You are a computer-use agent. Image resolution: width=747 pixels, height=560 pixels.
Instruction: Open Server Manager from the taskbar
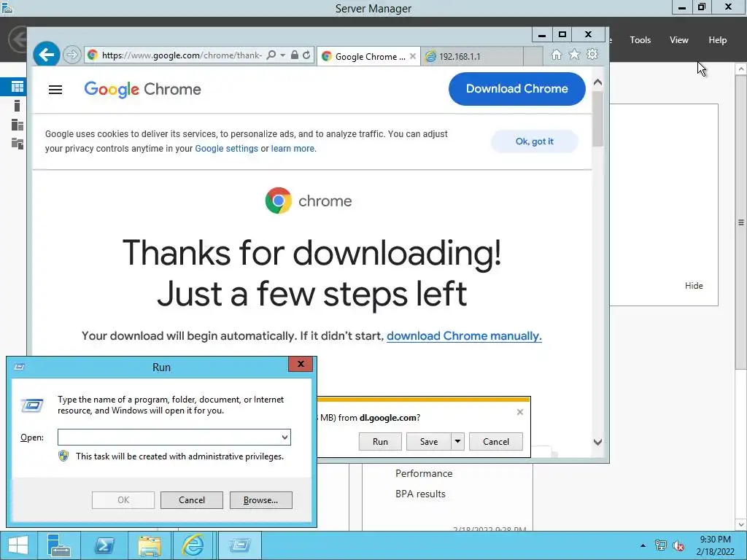tap(59, 545)
